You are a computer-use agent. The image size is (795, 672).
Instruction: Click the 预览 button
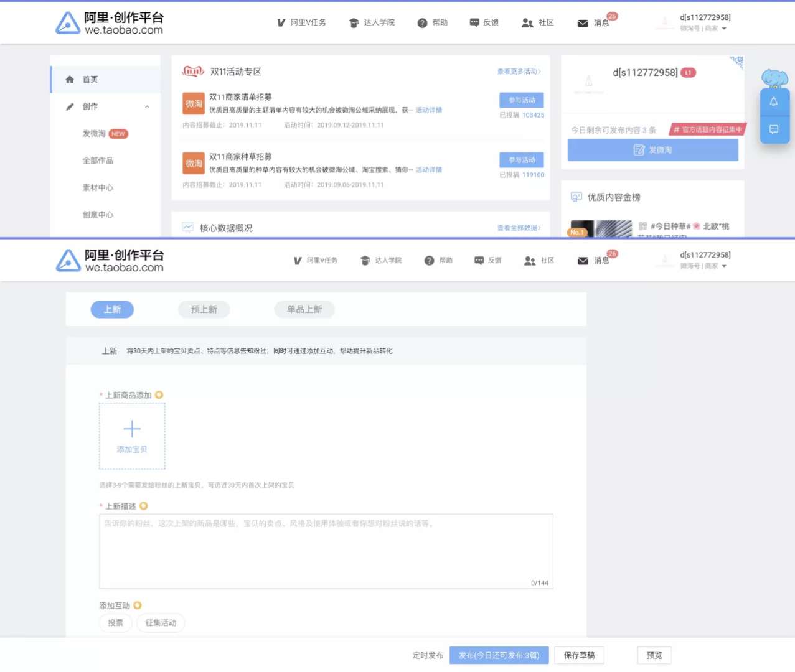point(654,655)
